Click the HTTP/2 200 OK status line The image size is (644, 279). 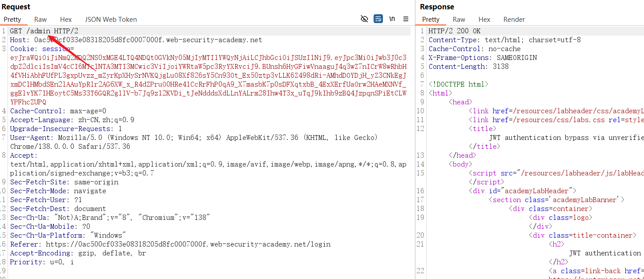(x=455, y=31)
